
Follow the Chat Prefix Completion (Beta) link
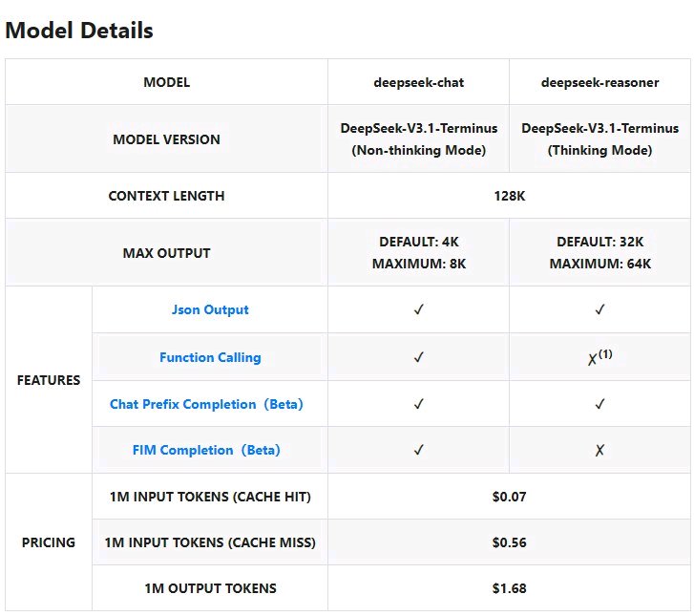point(206,404)
